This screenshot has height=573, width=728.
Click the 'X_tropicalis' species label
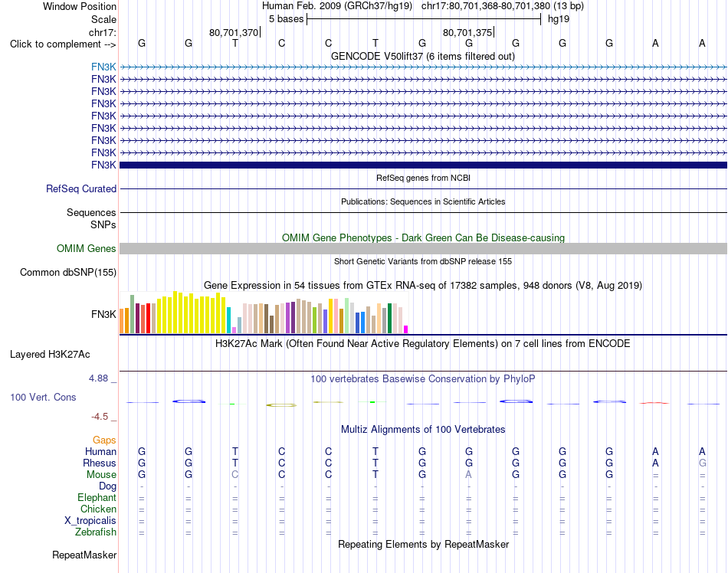90,521
